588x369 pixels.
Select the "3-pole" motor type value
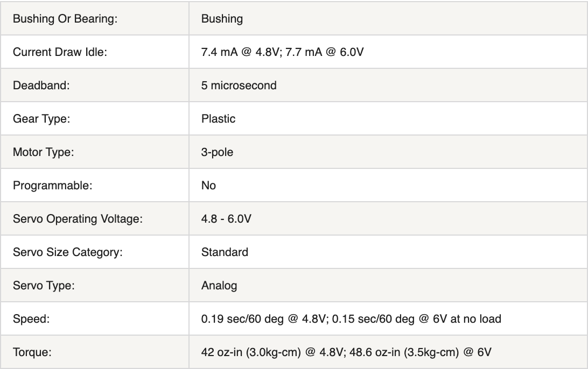[x=217, y=152]
